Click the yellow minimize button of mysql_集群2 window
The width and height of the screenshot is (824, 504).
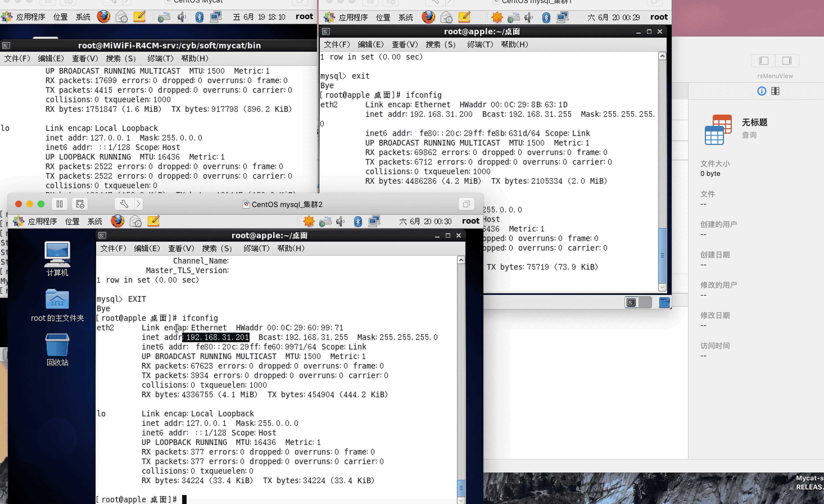pos(30,204)
